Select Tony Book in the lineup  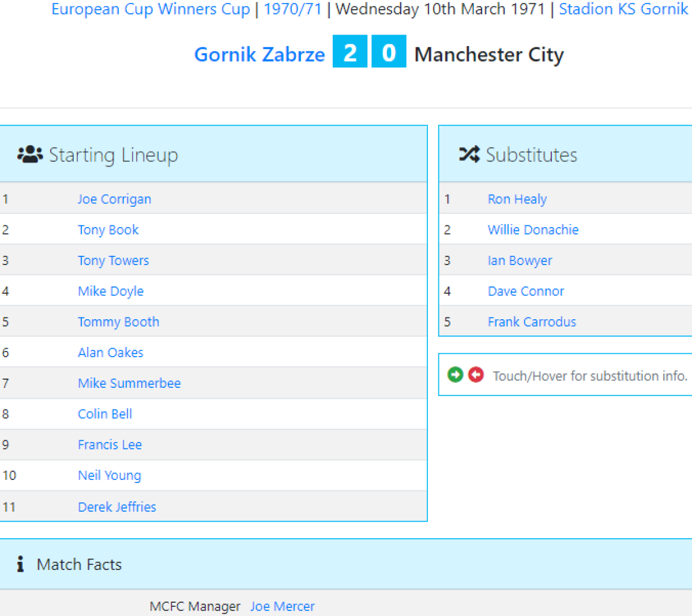coord(108,230)
